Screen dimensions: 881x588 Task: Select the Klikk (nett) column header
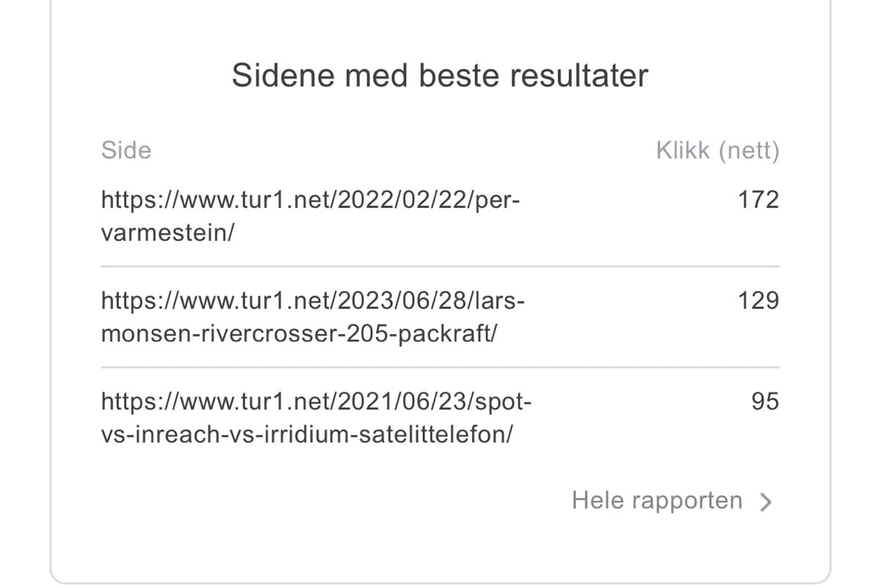(x=717, y=150)
